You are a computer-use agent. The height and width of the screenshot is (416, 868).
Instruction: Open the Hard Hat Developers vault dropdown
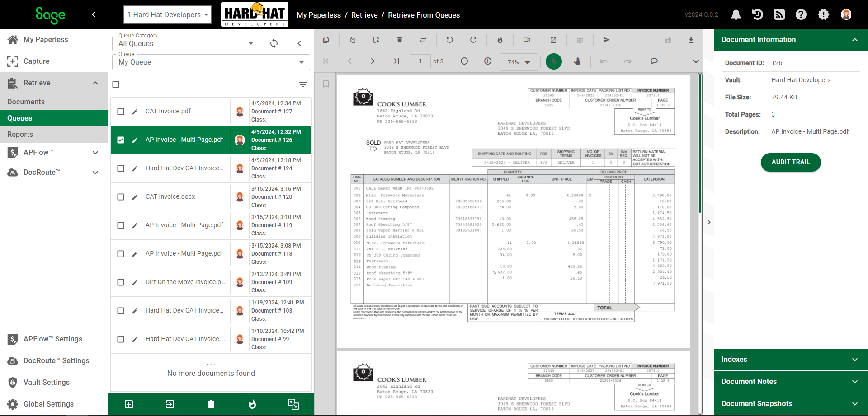(167, 15)
